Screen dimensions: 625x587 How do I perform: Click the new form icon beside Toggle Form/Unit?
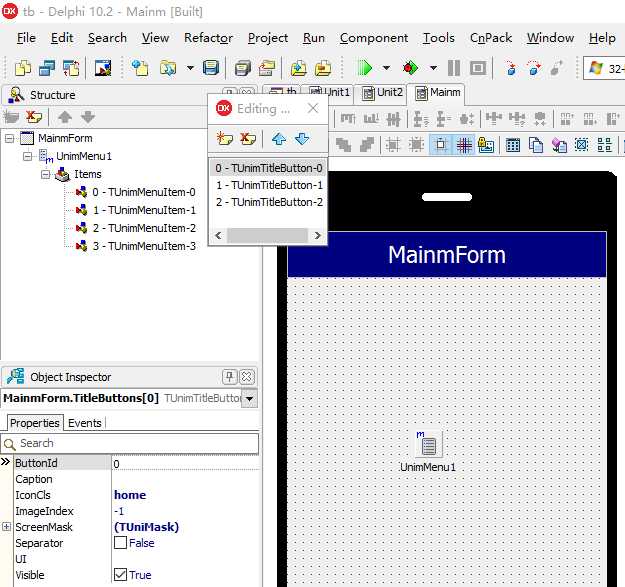click(x=103, y=68)
